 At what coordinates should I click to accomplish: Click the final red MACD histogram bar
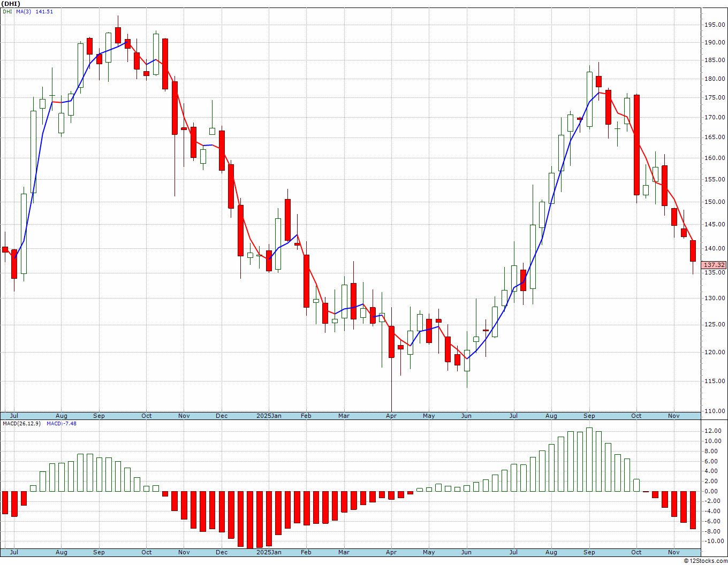693,510
